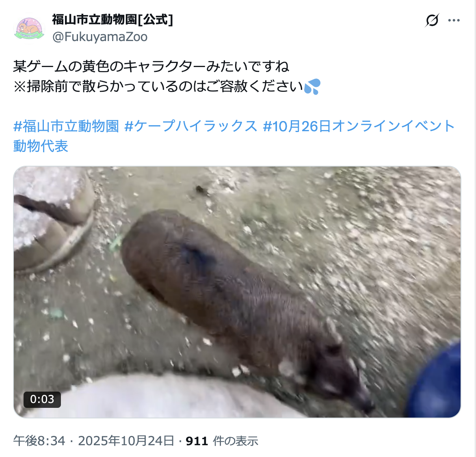Click the first line of post text
Image resolution: width=476 pixels, height=457 pixels.
(x=151, y=67)
